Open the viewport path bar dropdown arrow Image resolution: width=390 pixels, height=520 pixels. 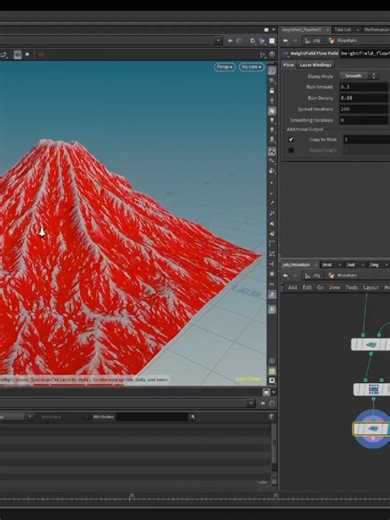218,41
